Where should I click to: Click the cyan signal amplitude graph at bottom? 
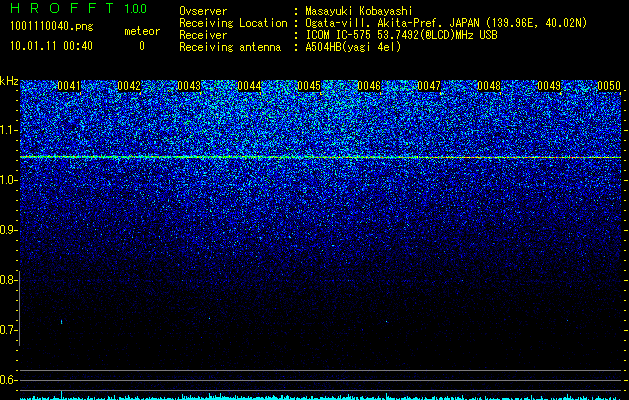[321, 396]
